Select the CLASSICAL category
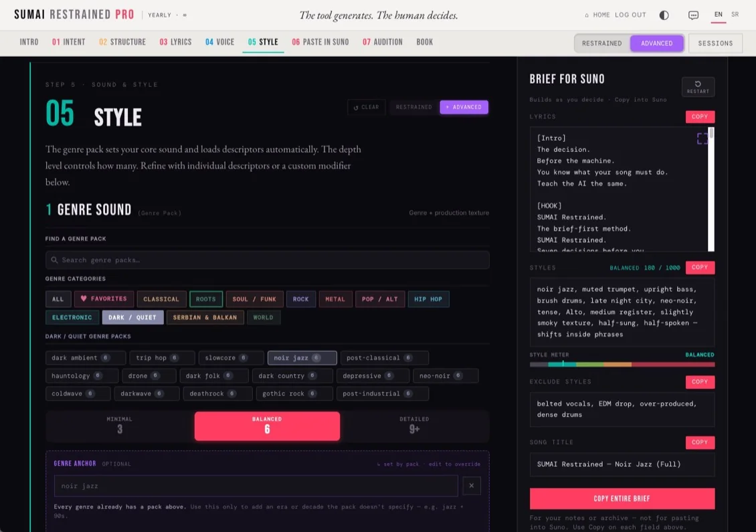 click(x=161, y=299)
